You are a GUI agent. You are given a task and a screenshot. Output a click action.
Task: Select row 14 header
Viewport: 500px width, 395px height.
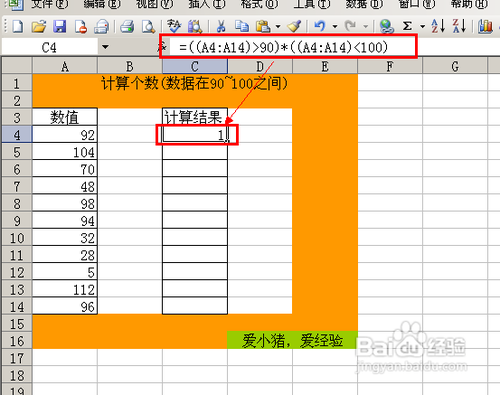click(x=17, y=306)
